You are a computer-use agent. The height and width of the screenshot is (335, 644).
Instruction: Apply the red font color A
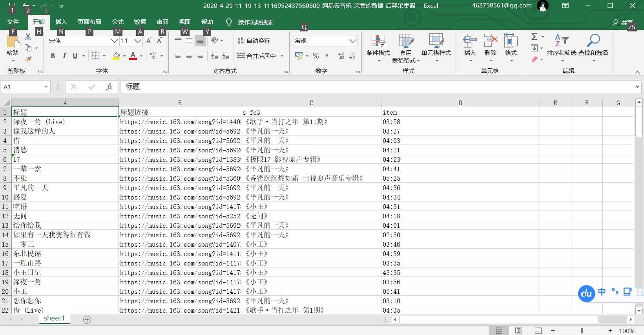[x=133, y=56]
